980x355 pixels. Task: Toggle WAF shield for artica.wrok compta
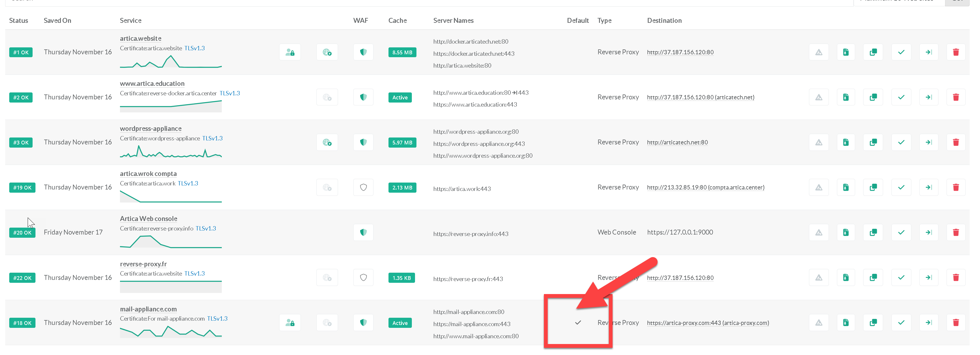coord(363,187)
